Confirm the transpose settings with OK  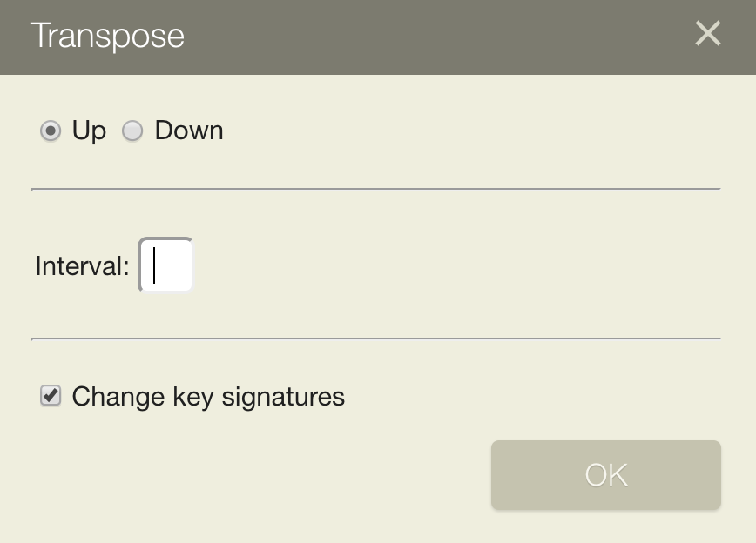tap(605, 475)
